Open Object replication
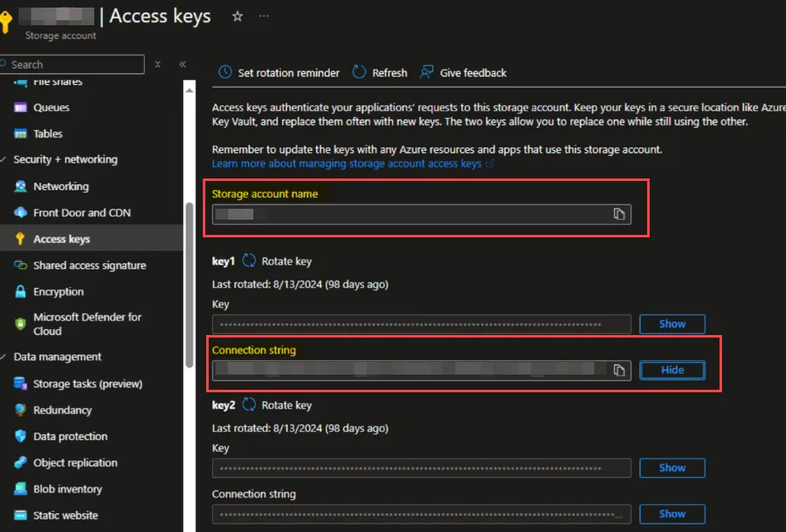 tap(75, 463)
